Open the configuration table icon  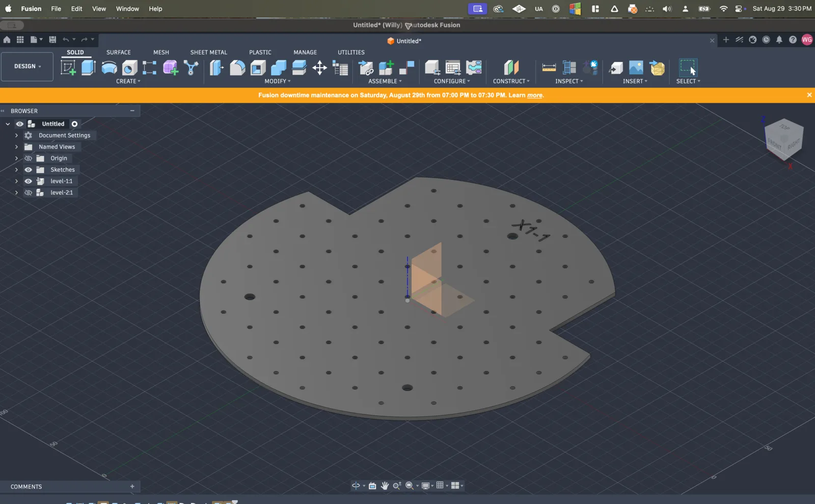[453, 67]
